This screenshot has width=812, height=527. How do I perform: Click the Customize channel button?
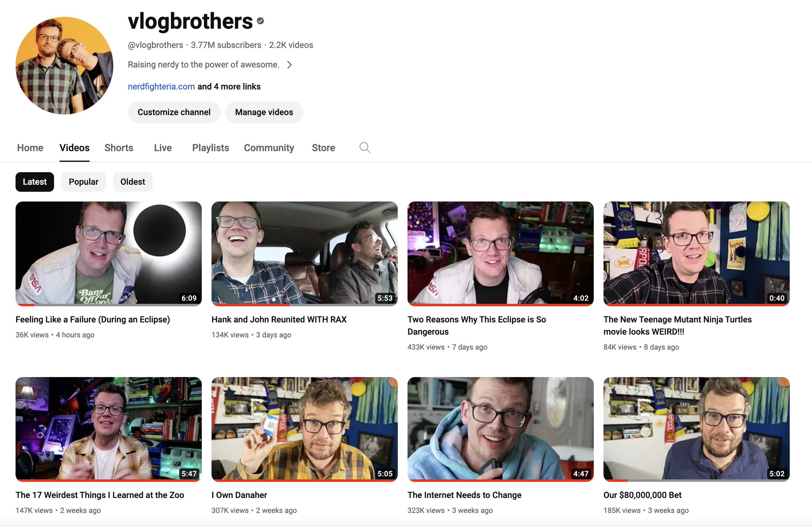pos(174,112)
